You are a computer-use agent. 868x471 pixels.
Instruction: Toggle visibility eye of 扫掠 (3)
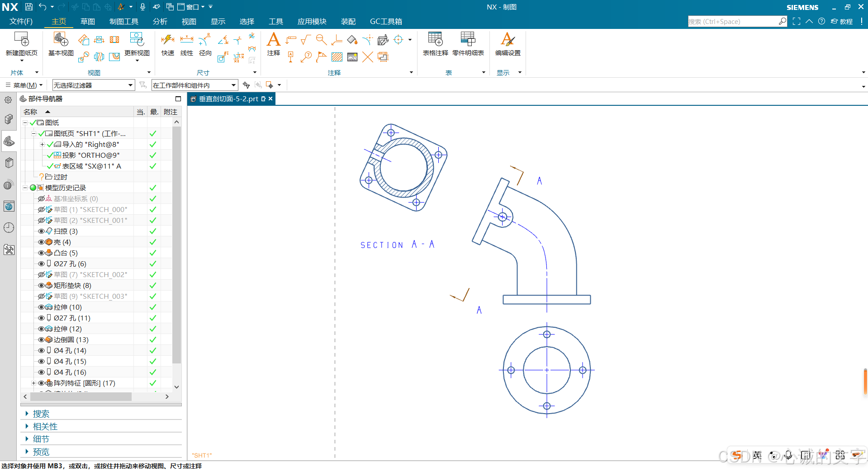pyautogui.click(x=42, y=231)
